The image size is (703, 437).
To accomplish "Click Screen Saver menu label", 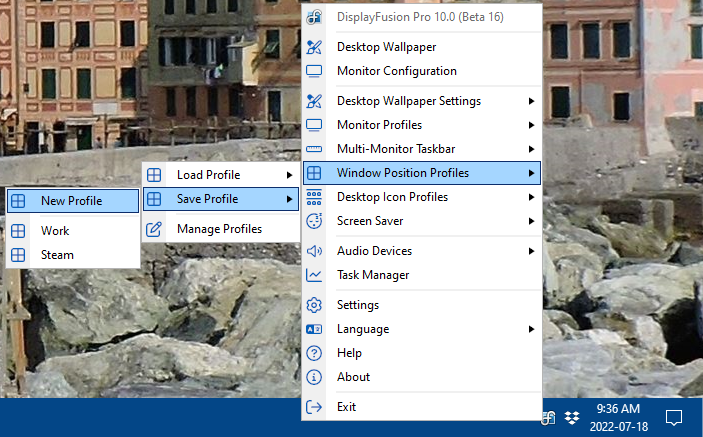I will click(x=370, y=221).
